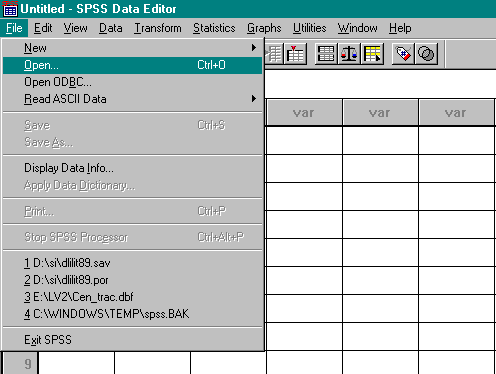This screenshot has height=374, width=496.
Task: Click the Weight Cases scales icon
Action: [349, 54]
